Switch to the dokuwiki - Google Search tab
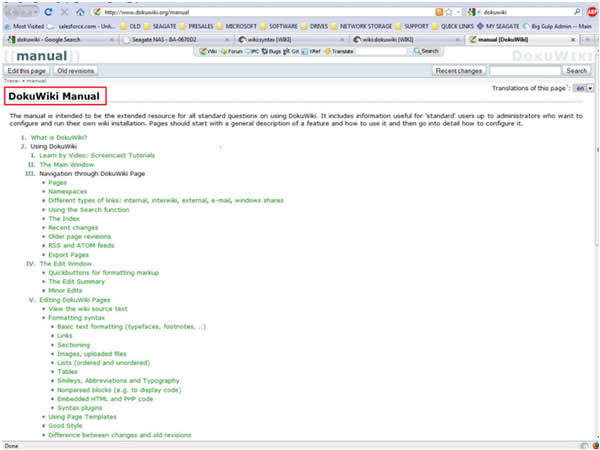The height and width of the screenshot is (450, 600). [x=50, y=38]
